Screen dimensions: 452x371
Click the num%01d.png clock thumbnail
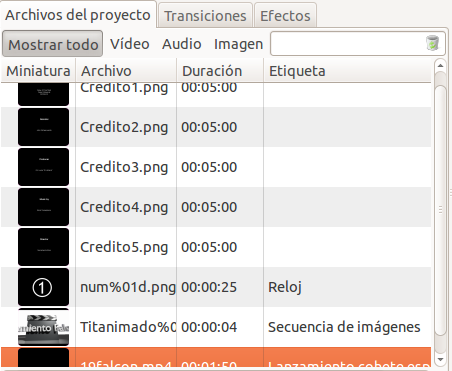click(x=44, y=287)
